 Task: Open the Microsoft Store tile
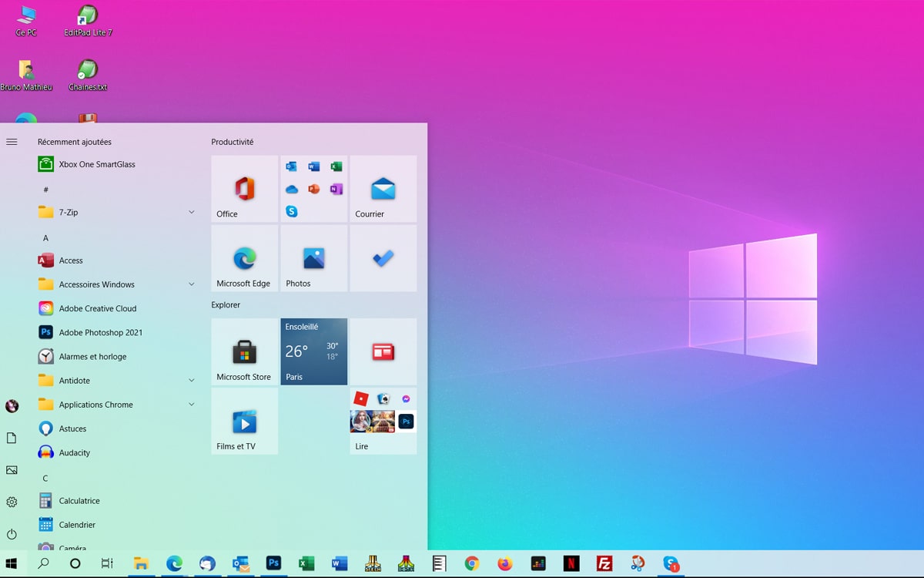pyautogui.click(x=245, y=351)
